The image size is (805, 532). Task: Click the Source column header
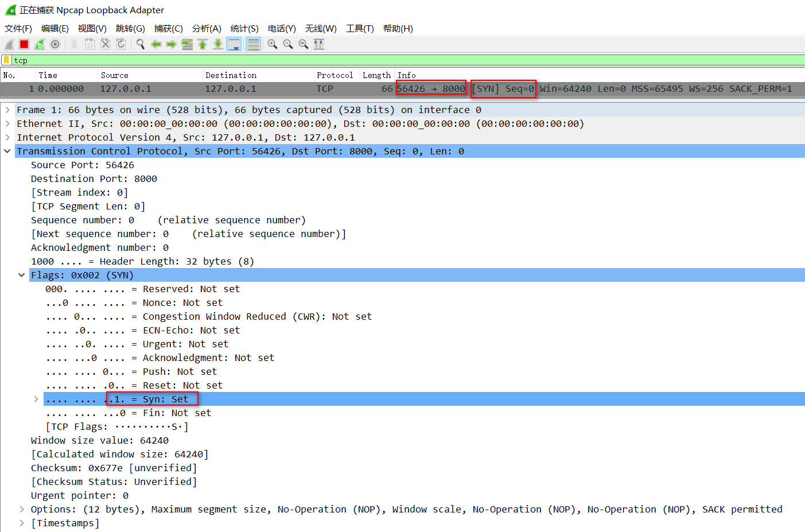click(115, 75)
